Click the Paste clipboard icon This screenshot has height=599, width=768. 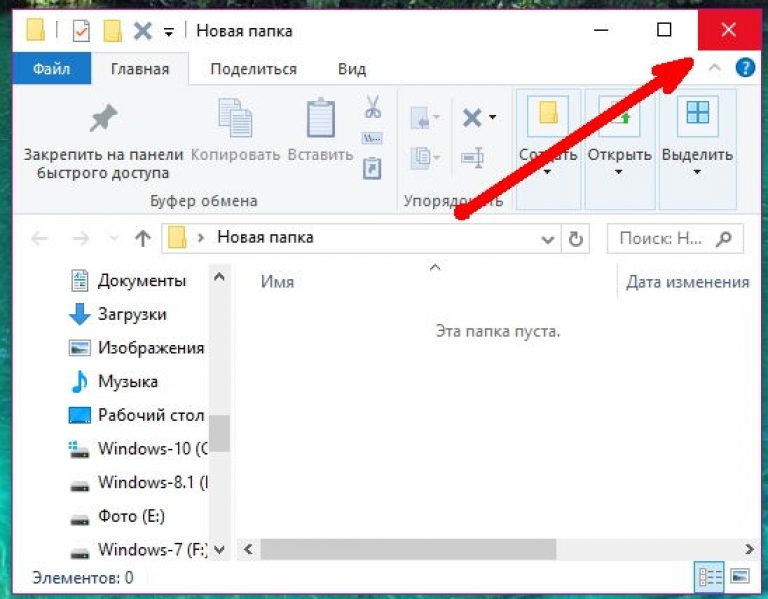(320, 118)
